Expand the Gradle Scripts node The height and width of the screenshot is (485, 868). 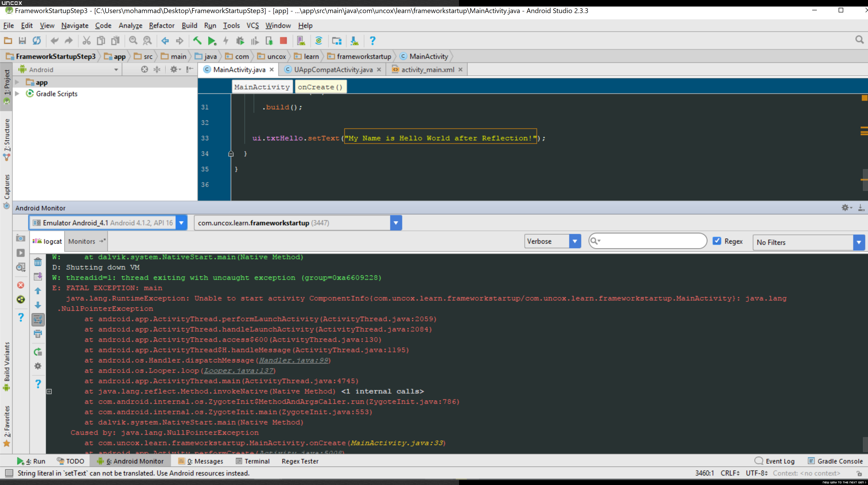pos(17,94)
